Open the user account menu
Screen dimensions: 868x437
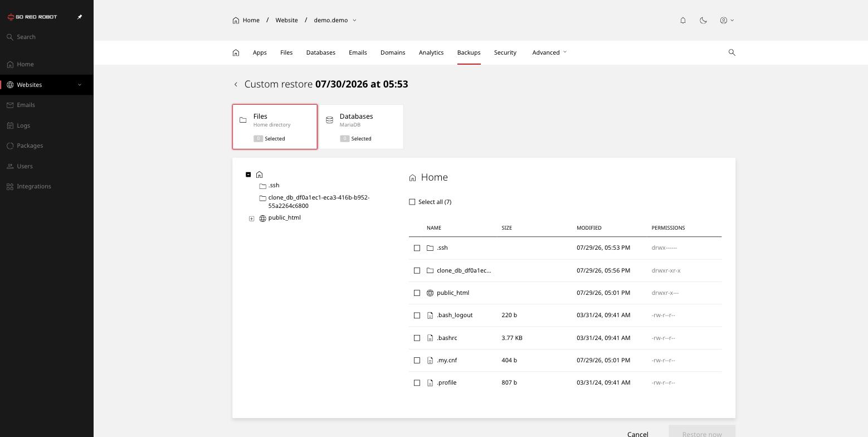(727, 20)
